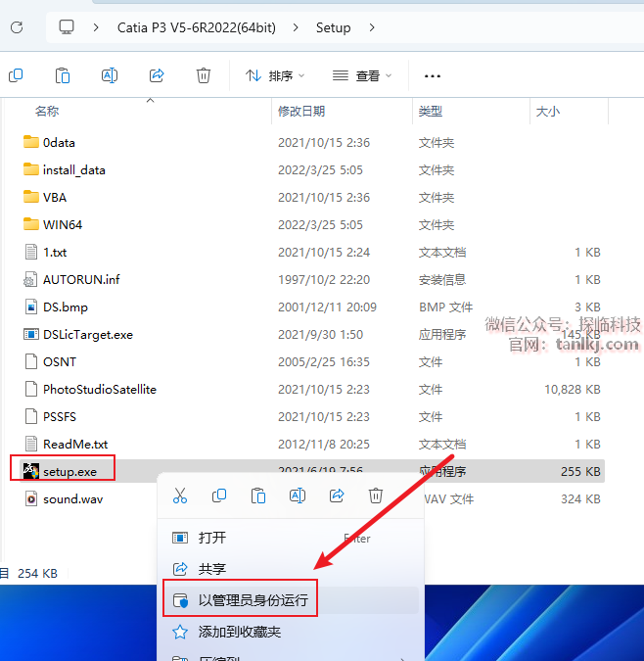Open the three-dots more options button
Viewport: 644px width, 661px height.
click(433, 75)
